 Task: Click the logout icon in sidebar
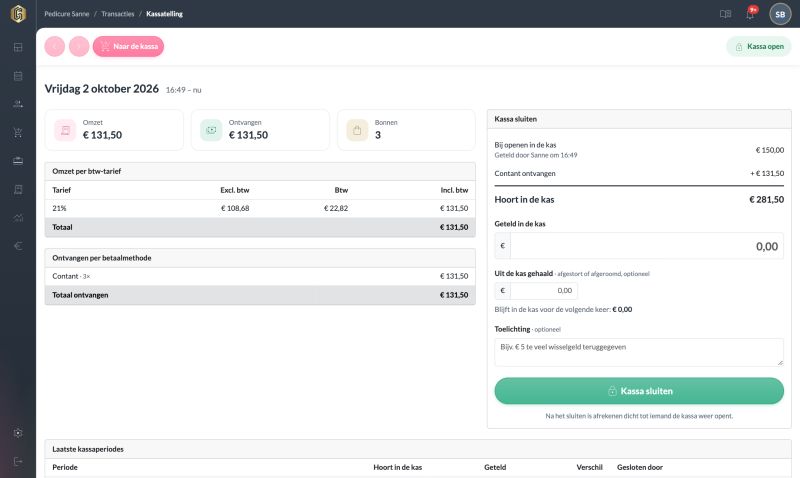click(18, 462)
